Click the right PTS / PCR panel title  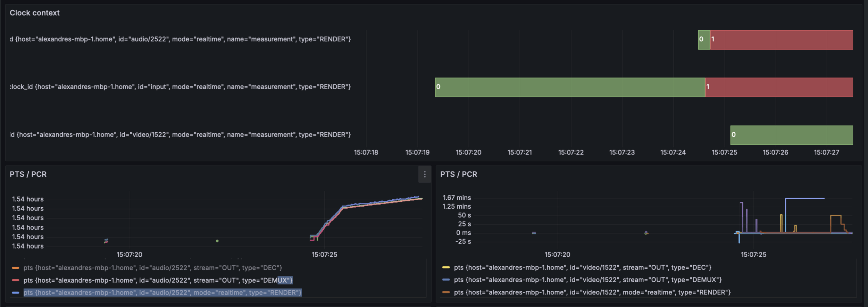459,174
